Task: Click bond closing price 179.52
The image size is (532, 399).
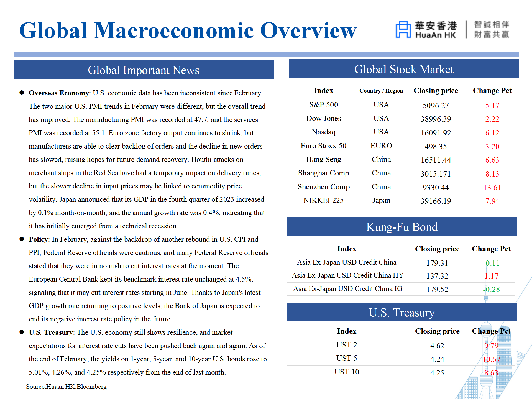Action: pos(437,289)
